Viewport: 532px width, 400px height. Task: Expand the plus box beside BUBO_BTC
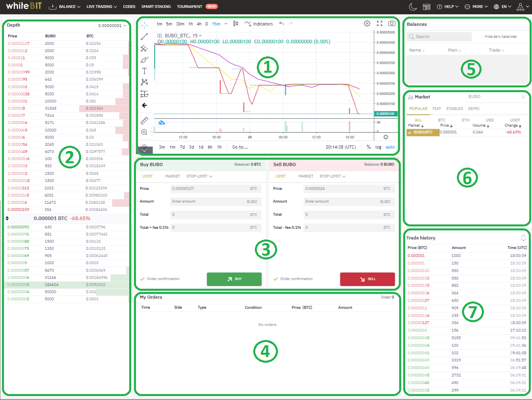coord(160,36)
